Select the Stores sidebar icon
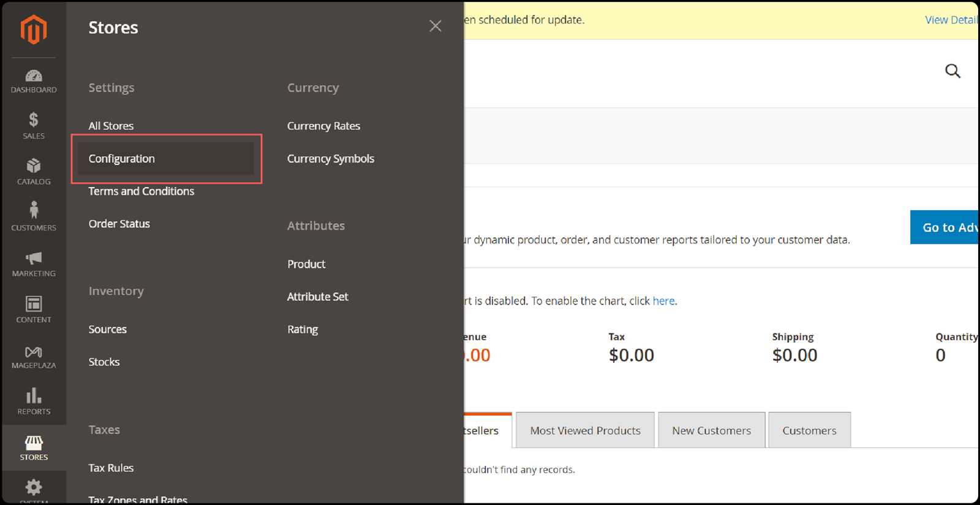 [x=34, y=448]
